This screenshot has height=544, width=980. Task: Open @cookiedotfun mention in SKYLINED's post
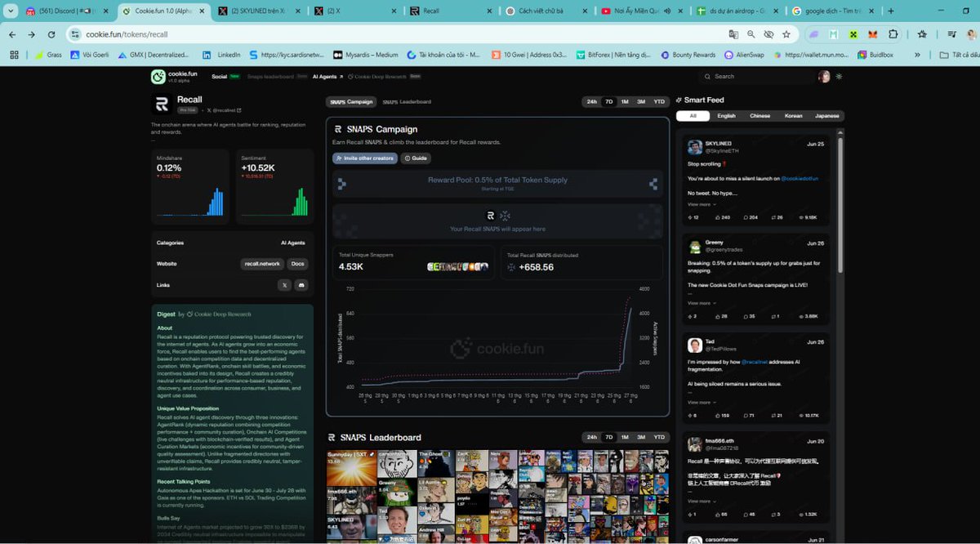800,178
